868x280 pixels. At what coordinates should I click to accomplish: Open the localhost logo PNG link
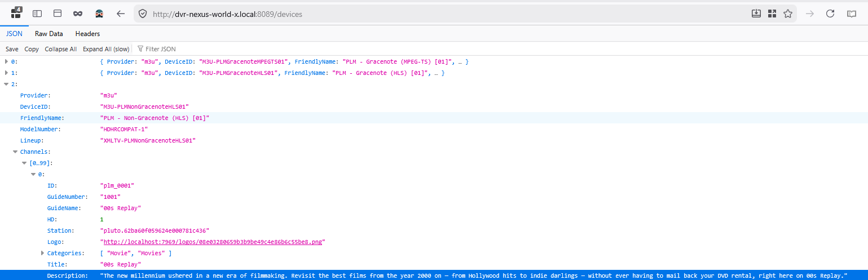click(213, 242)
